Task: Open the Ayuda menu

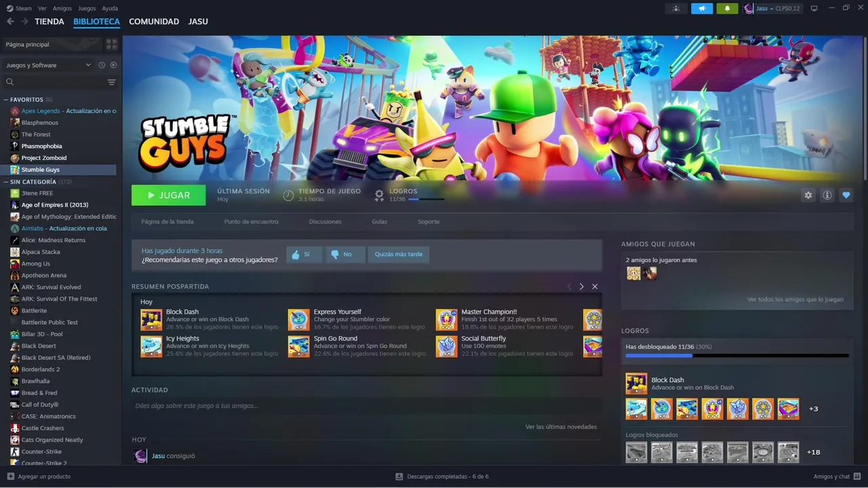Action: coord(110,8)
